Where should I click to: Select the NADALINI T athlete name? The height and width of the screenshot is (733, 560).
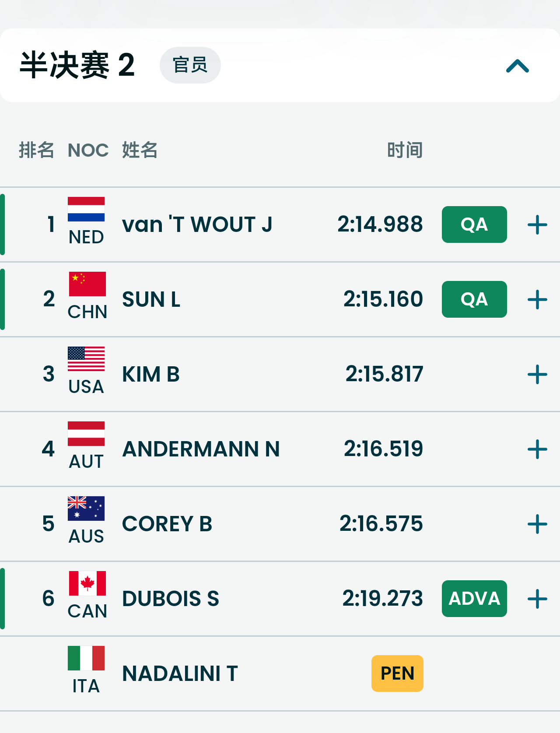pos(180,673)
